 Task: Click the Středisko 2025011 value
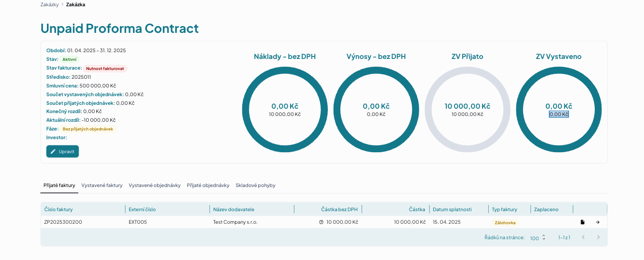point(81,77)
